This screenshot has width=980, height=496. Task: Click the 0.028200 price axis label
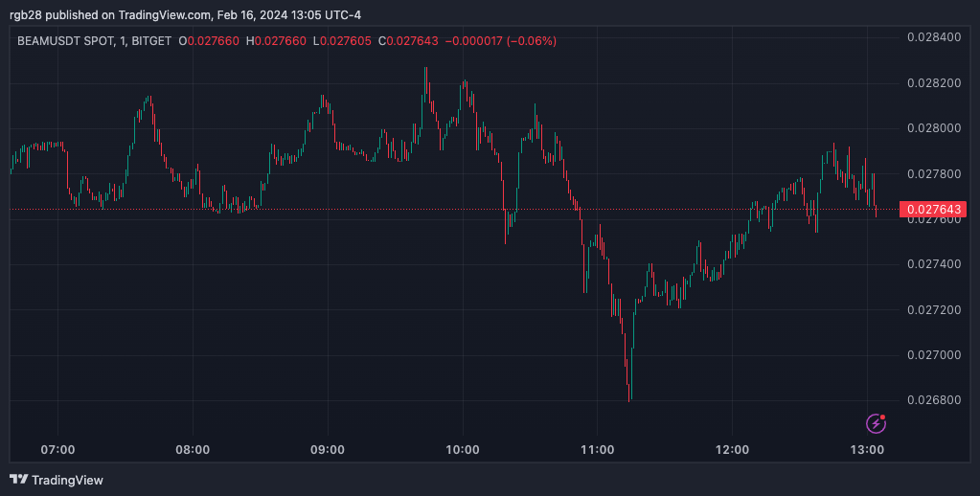click(x=934, y=83)
